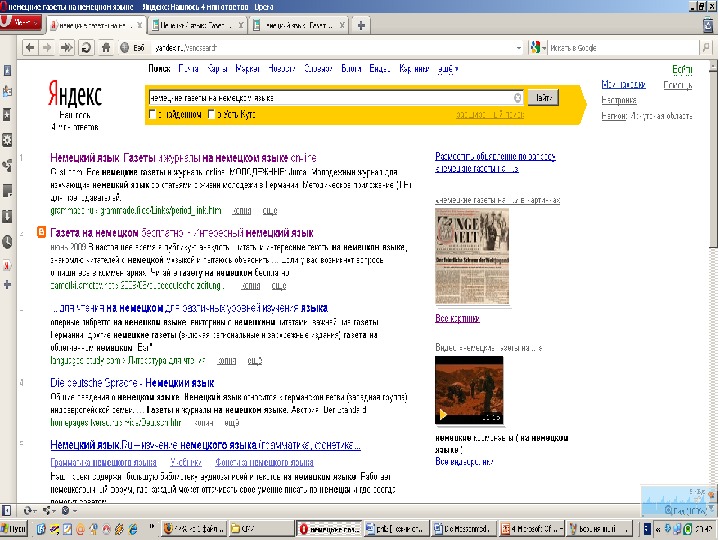720x540 pixels.
Task: Open the Opera Unite panel in sidebar
Action: pos(7,165)
